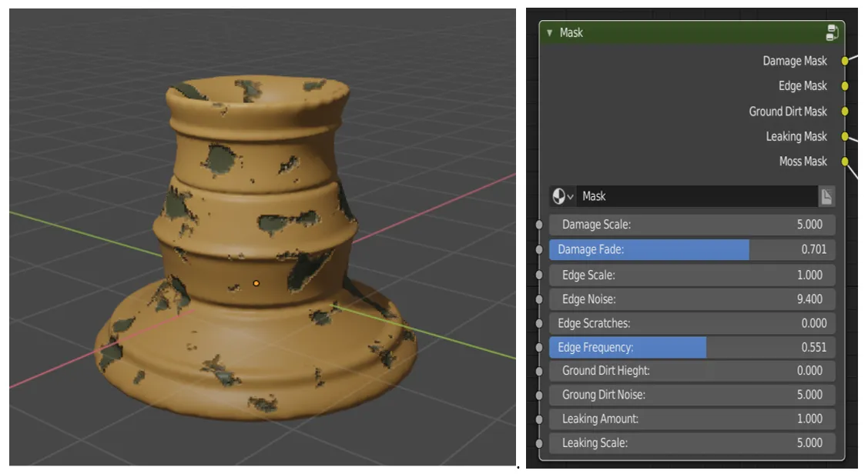868x474 pixels.
Task: Click the Ground Dirt Hieght input socket
Action: point(539,371)
